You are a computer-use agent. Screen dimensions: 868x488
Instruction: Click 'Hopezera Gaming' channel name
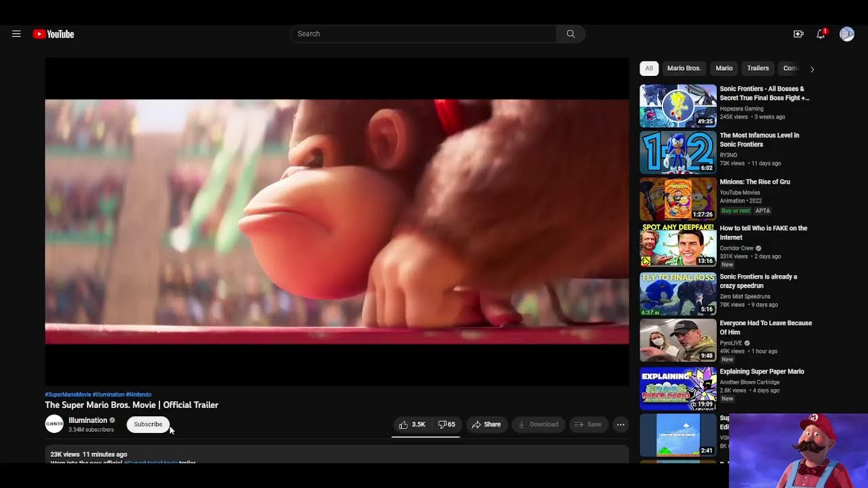click(x=742, y=108)
